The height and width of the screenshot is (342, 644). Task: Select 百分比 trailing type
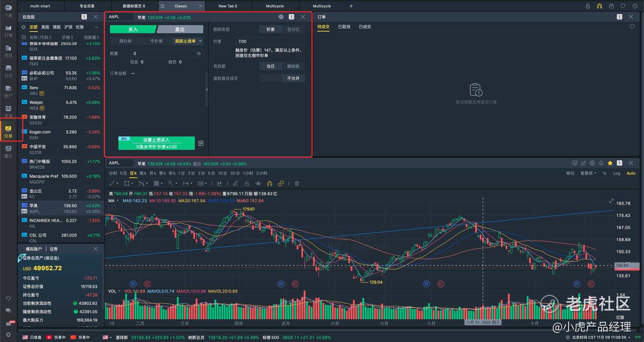(293, 30)
